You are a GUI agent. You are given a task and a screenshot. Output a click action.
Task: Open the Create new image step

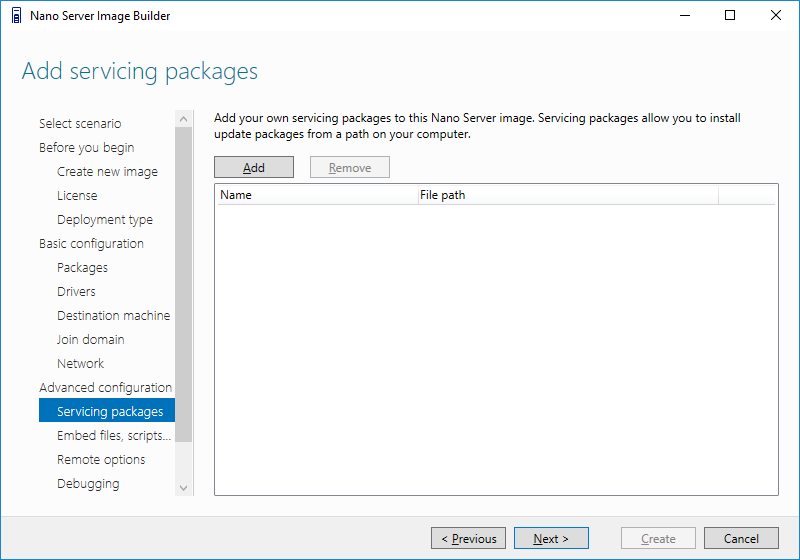point(107,171)
